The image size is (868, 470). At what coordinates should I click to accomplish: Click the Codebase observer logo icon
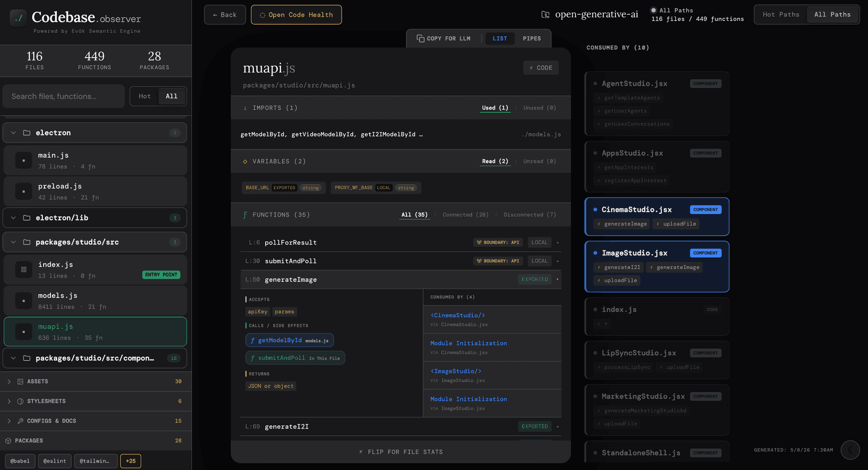coord(18,18)
